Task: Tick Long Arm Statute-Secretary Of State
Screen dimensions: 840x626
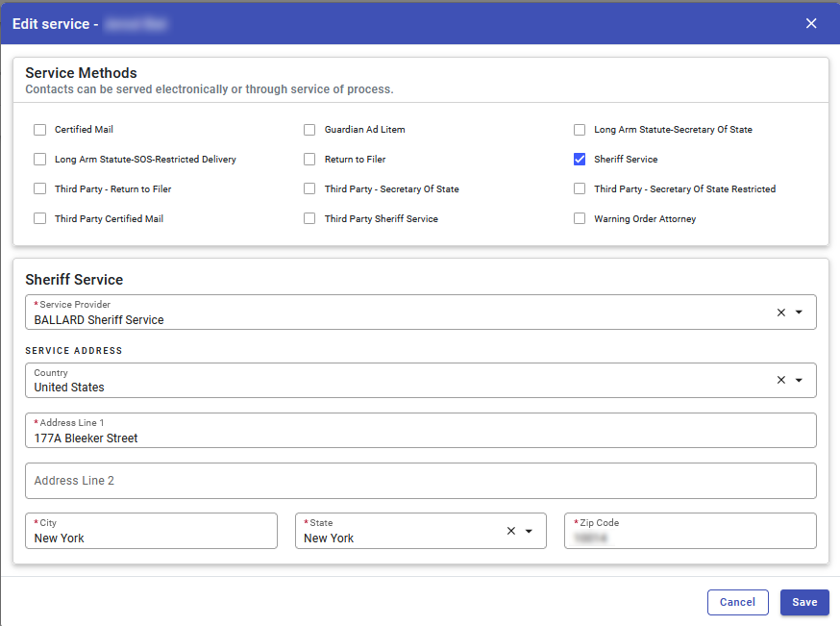Action: click(x=580, y=130)
